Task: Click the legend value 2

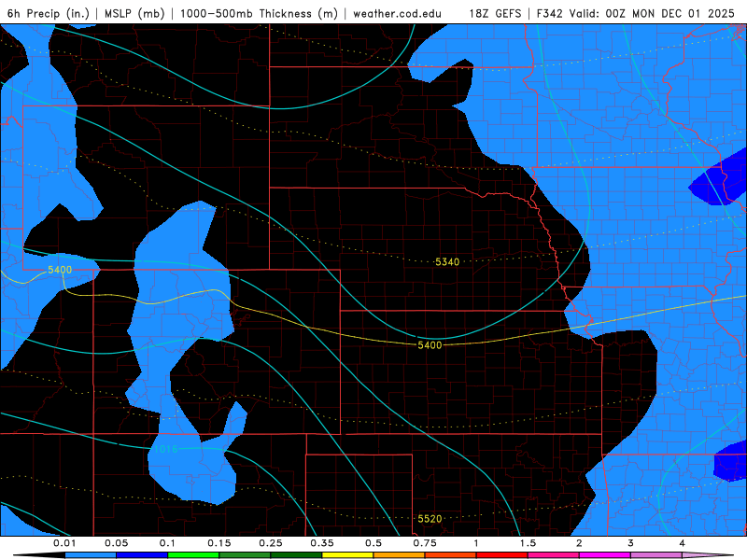Action: click(x=579, y=543)
